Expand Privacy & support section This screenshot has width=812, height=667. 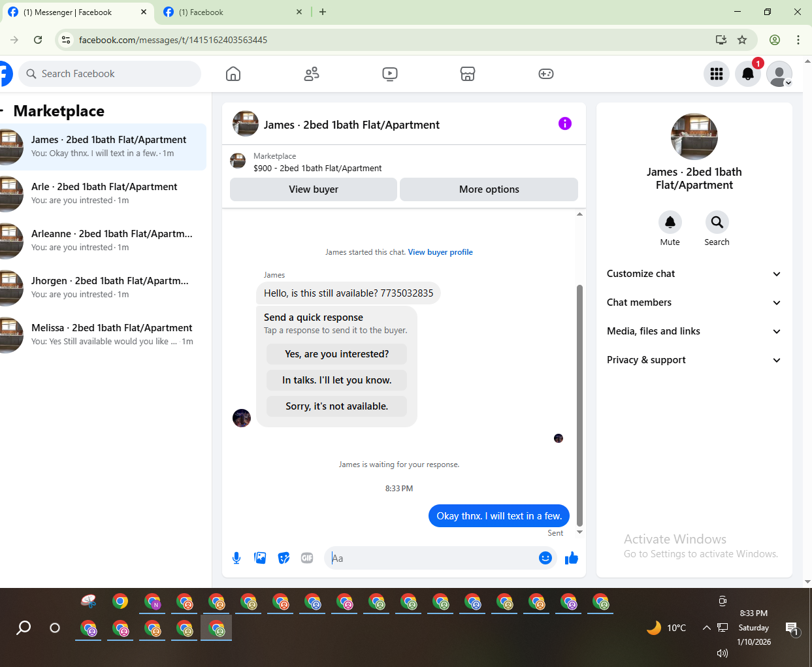coord(694,360)
